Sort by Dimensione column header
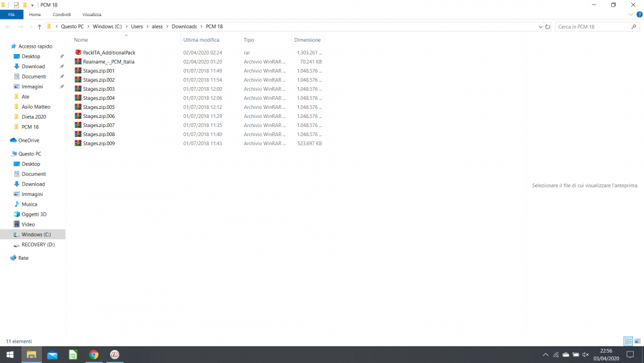The width and height of the screenshot is (644, 363). coord(307,40)
